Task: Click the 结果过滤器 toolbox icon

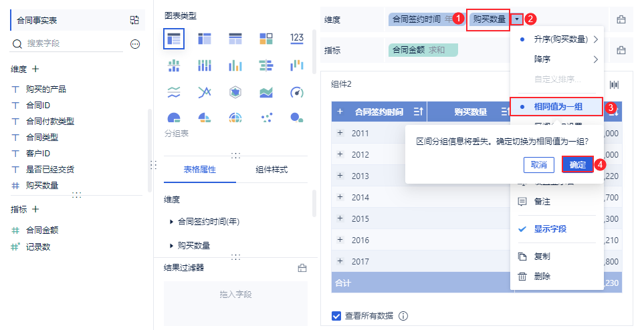Action: tap(302, 268)
